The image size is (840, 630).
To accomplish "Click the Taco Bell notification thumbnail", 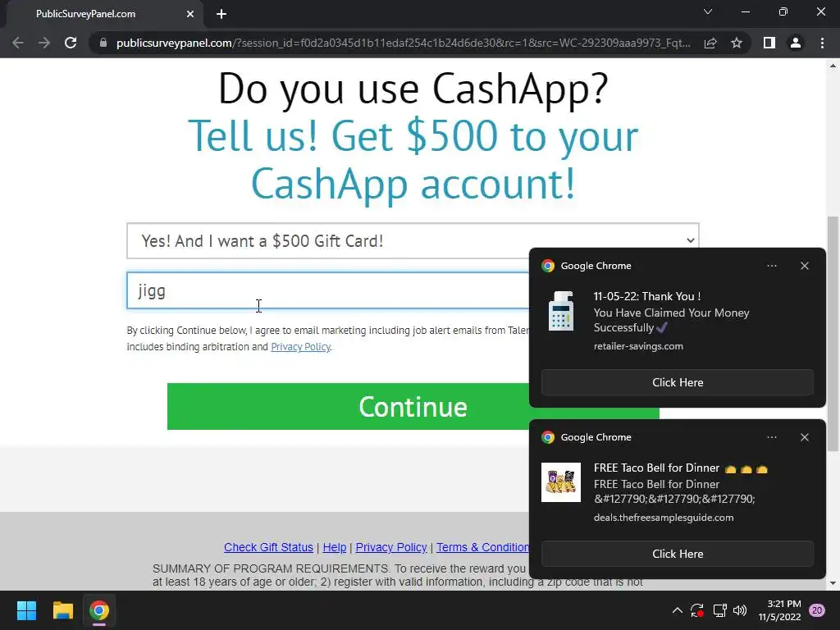I will click(x=561, y=482).
